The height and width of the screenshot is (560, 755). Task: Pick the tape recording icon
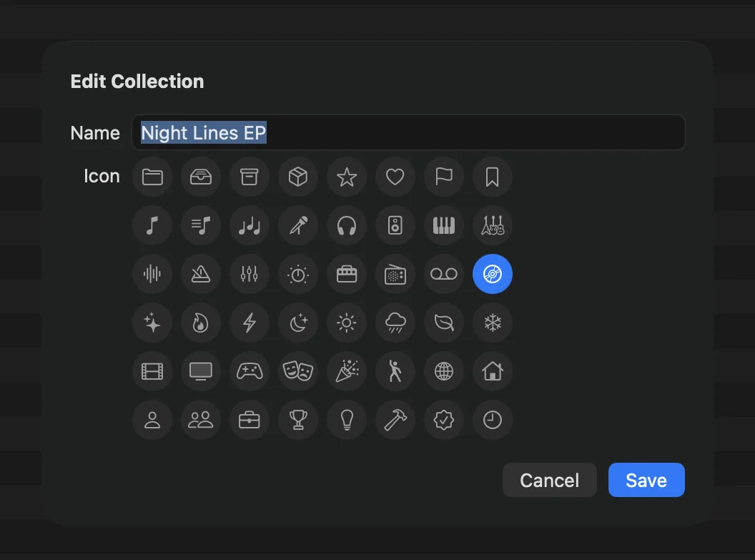[444, 274]
